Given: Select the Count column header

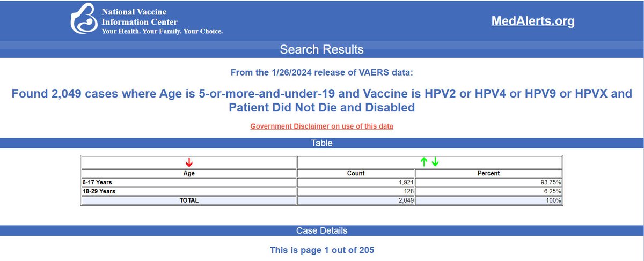Looking at the screenshot, I should pyautogui.click(x=356, y=173).
